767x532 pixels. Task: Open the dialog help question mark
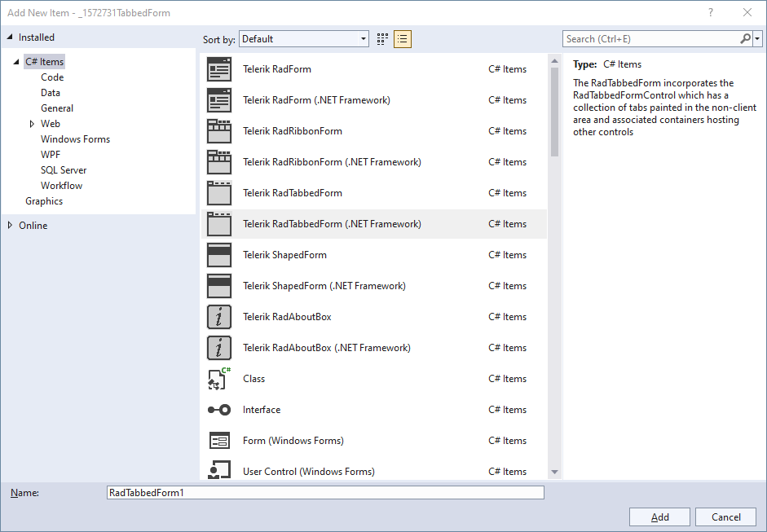click(711, 13)
